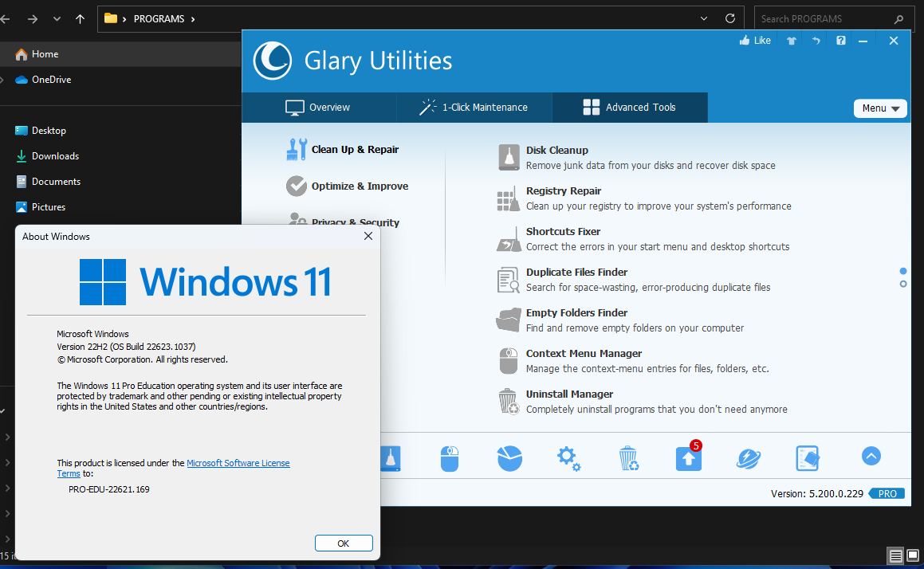Image resolution: width=924 pixels, height=569 pixels.
Task: Open the Empty Folders Finder
Action: pyautogui.click(x=620, y=320)
